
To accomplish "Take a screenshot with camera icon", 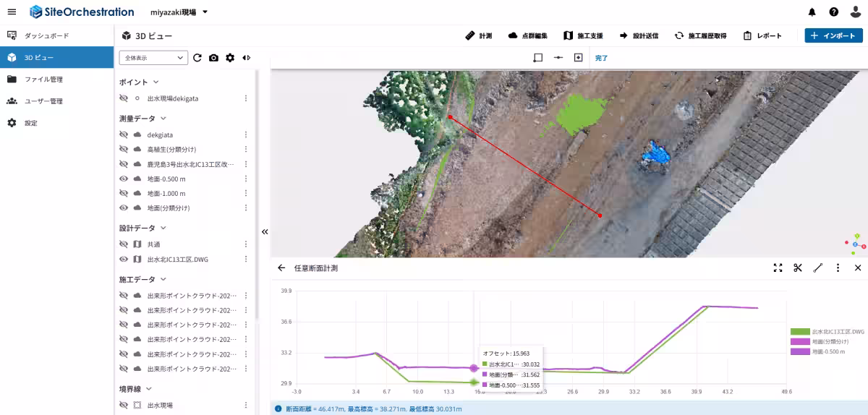I will [213, 58].
